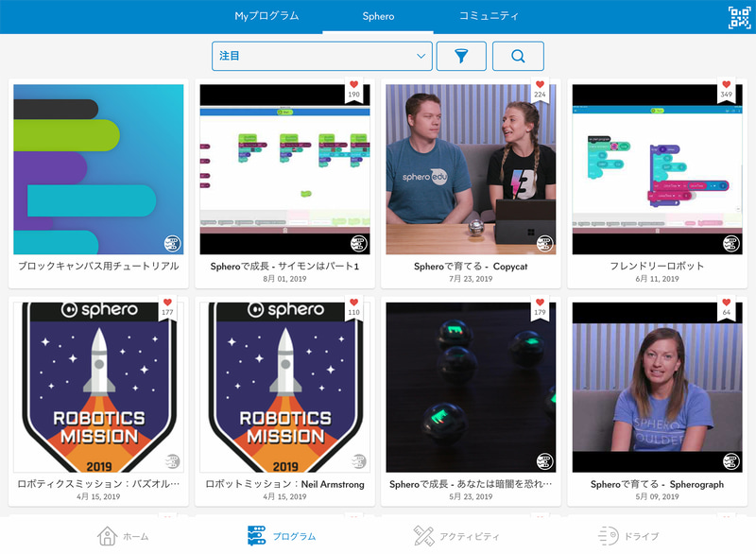The height and width of the screenshot is (554, 756).
Task: Like the バズオル Robotics Mission heart
Action: pos(167,303)
